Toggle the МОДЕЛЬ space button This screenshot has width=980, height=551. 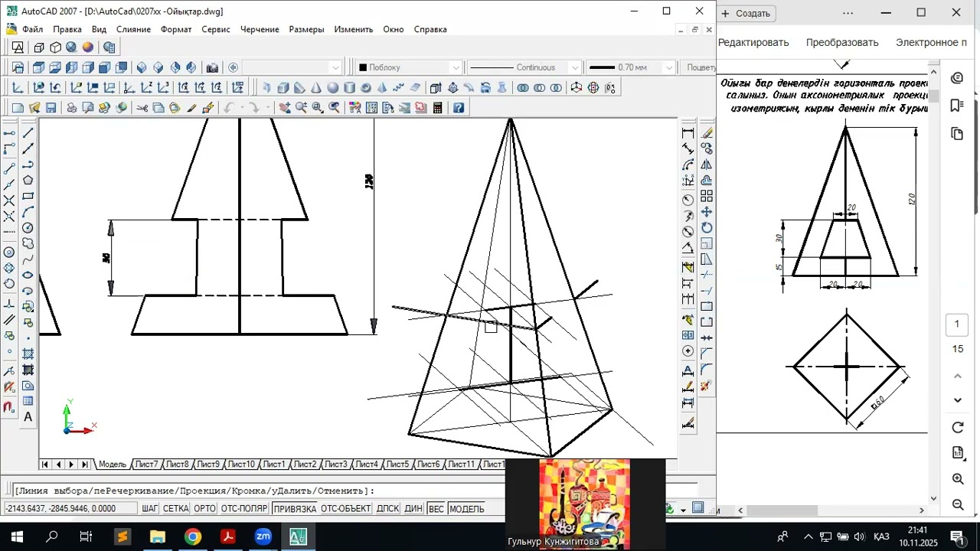467,509
